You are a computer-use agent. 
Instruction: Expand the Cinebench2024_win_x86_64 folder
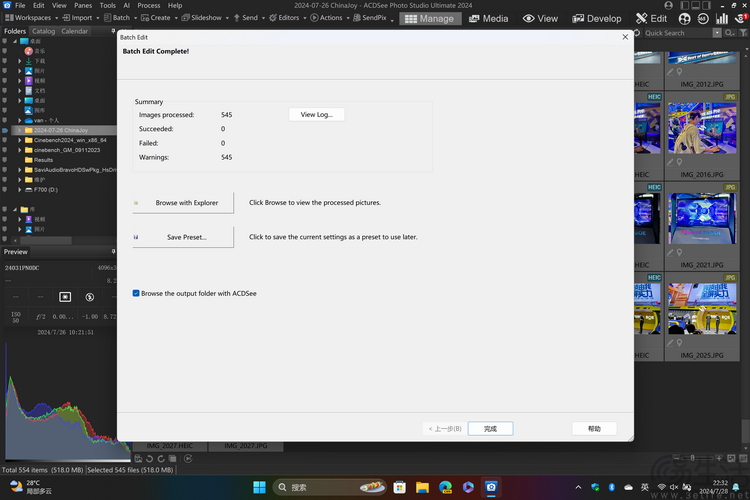(x=20, y=140)
